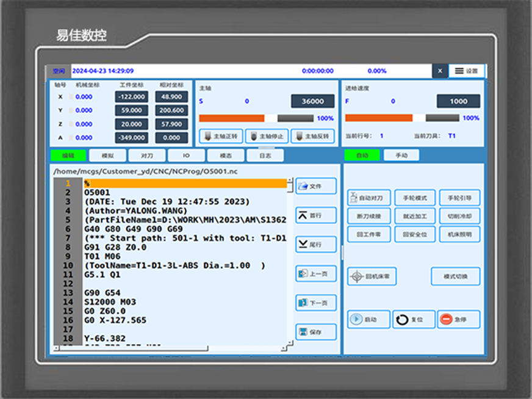The image size is (532, 399).
Task: Open the file (文件) browser button
Action: coord(315,186)
